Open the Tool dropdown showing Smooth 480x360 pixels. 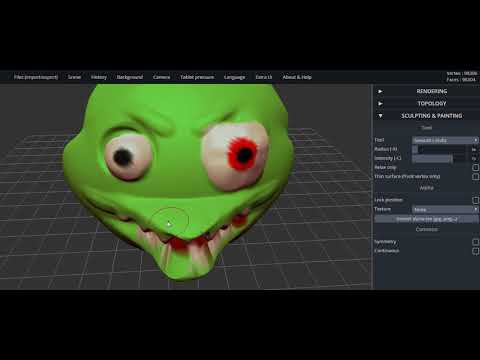coord(445,140)
